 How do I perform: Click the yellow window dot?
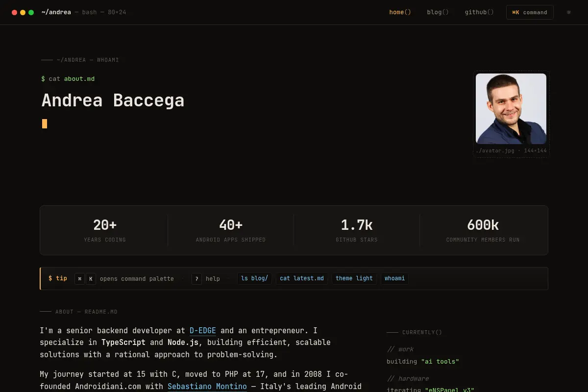point(23,12)
